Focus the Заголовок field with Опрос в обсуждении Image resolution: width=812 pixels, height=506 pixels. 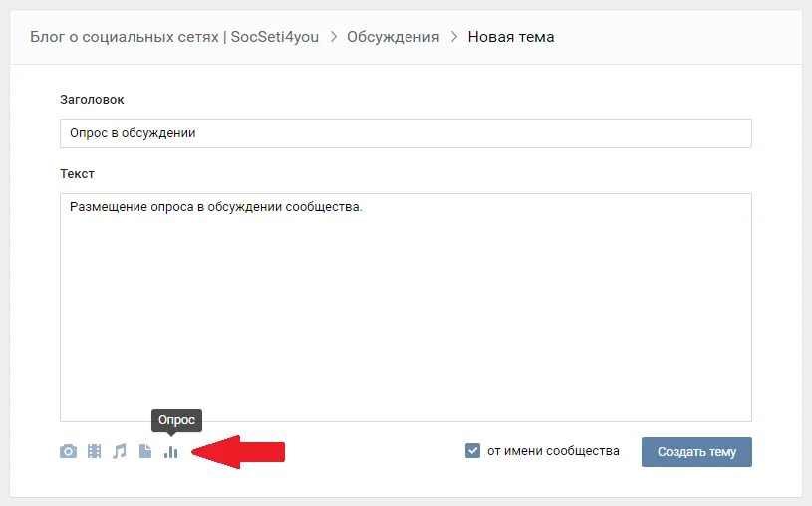coord(406,133)
